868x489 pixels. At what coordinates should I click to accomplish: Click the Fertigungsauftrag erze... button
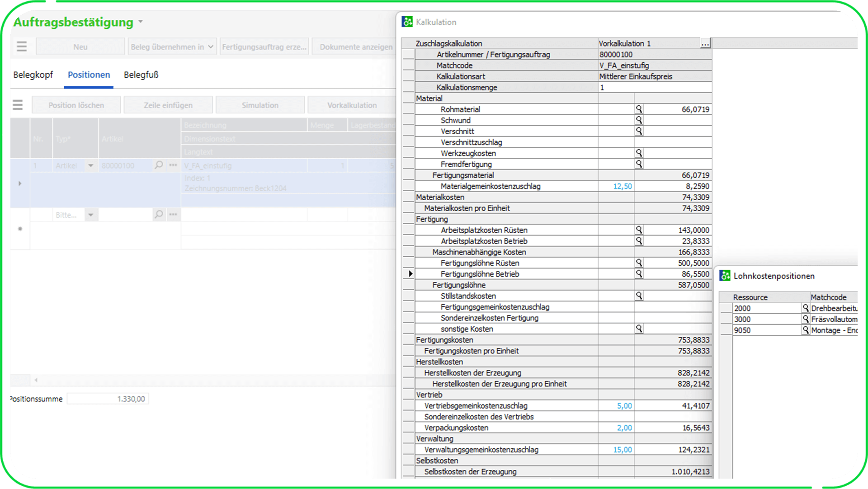click(264, 47)
